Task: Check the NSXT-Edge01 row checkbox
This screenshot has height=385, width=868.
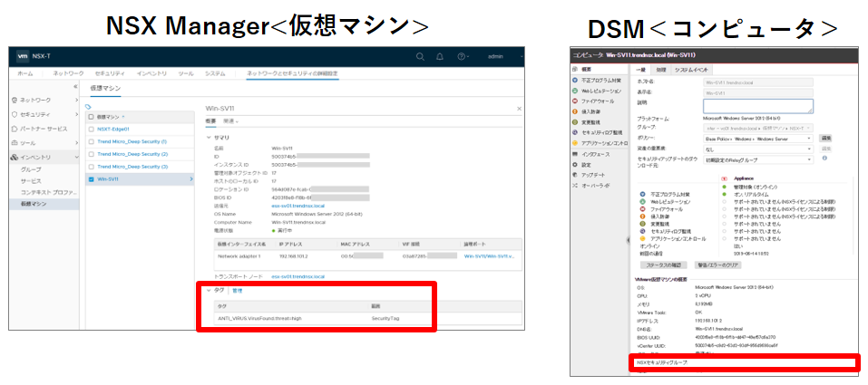Action: [x=92, y=129]
